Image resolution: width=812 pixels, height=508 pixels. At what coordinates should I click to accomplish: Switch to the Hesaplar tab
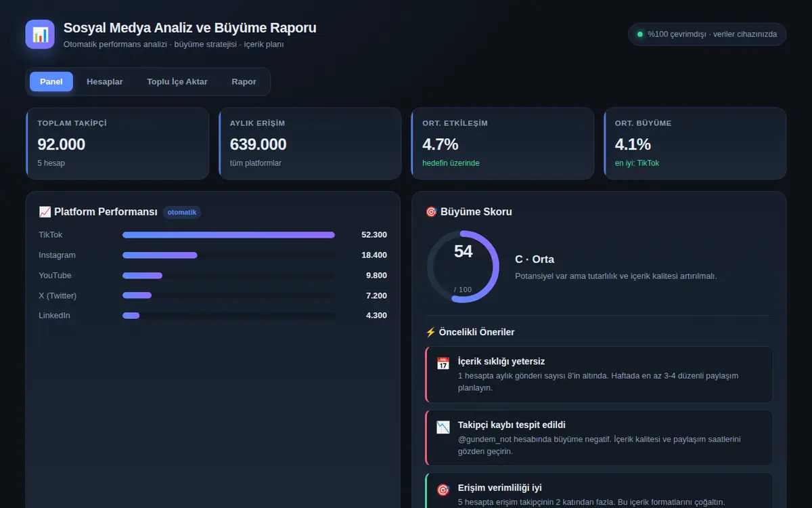click(105, 81)
